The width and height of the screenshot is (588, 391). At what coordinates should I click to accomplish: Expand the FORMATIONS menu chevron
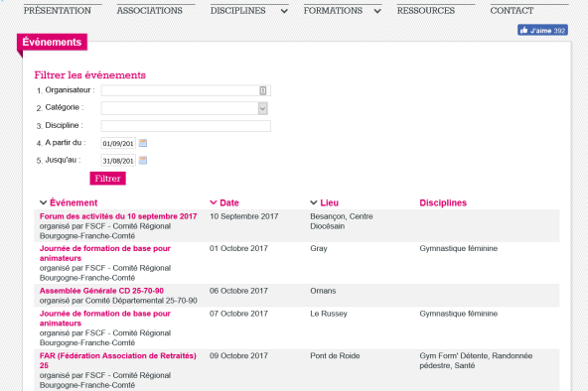point(377,11)
